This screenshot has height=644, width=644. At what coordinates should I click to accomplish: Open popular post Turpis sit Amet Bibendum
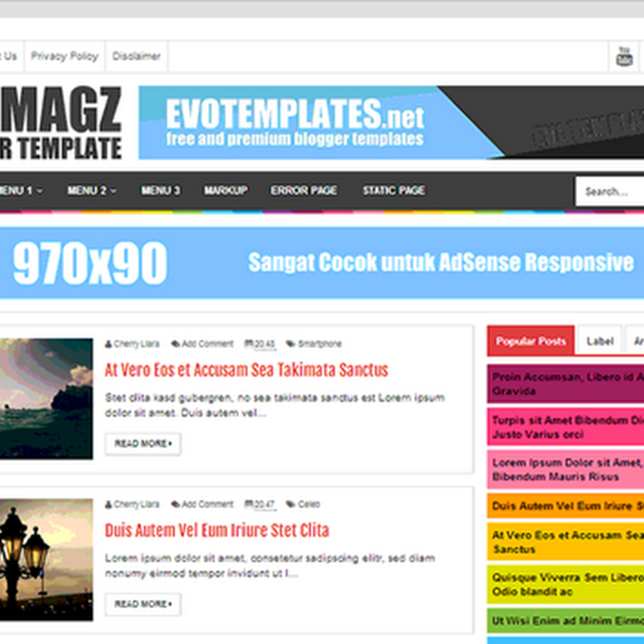click(566, 427)
